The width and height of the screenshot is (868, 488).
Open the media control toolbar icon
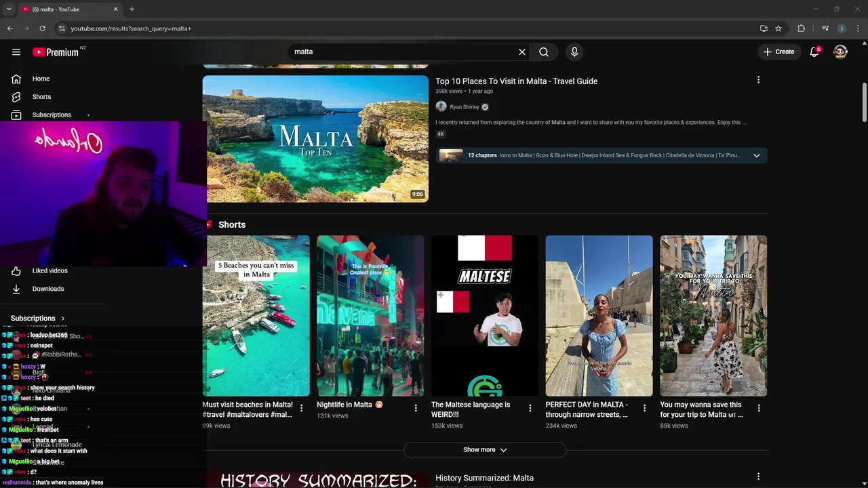pyautogui.click(x=825, y=28)
